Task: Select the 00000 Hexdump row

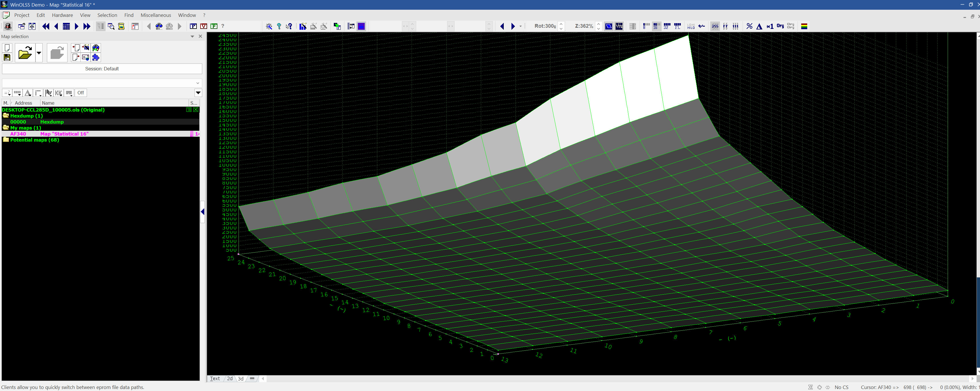Action: coord(100,122)
